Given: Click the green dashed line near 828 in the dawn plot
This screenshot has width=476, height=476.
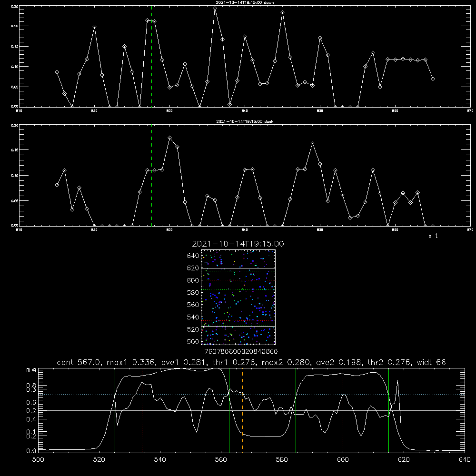Looking at the screenshot, I should tap(151, 56).
